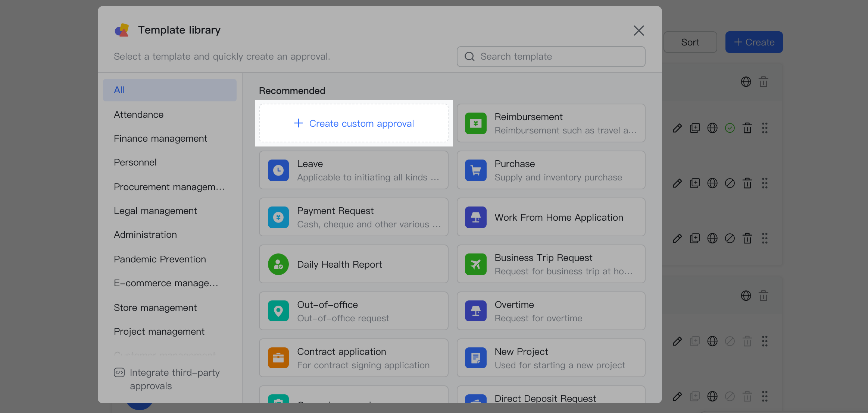Click the pencil edit icon on an approval row
Image resolution: width=868 pixels, height=413 pixels.
(x=677, y=128)
